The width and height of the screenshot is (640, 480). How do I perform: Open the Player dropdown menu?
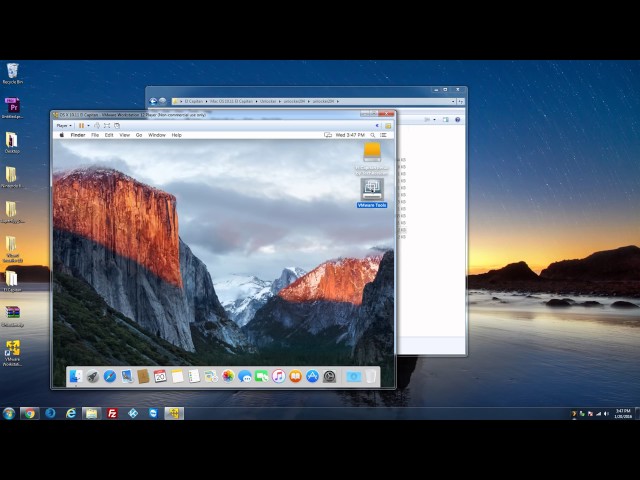pos(64,126)
